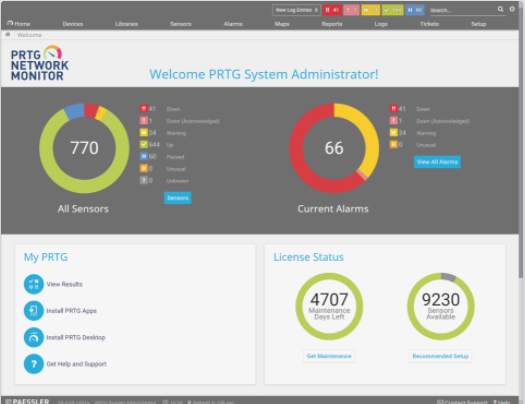Open the Alarms menu
525x404 pixels.
[x=233, y=24]
